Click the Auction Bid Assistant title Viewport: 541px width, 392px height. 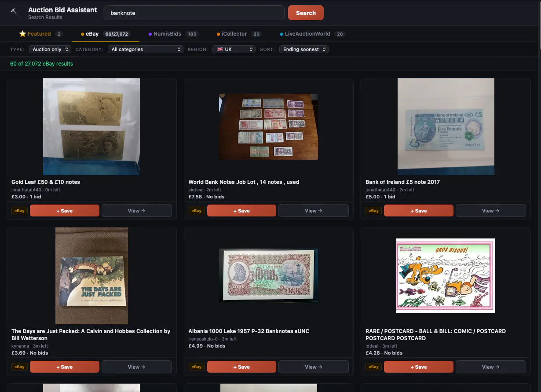point(62,10)
